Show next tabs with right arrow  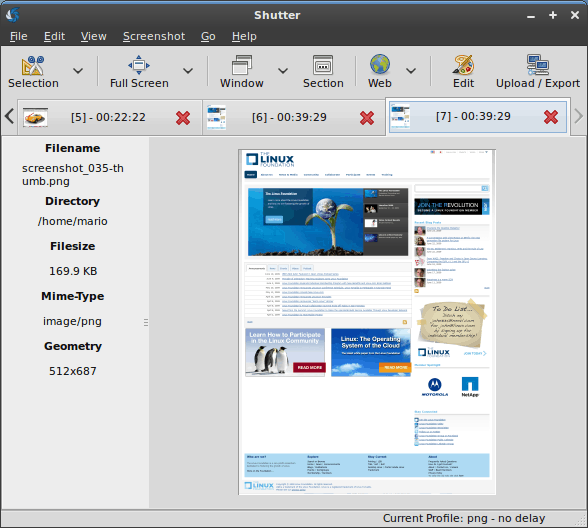point(579,116)
